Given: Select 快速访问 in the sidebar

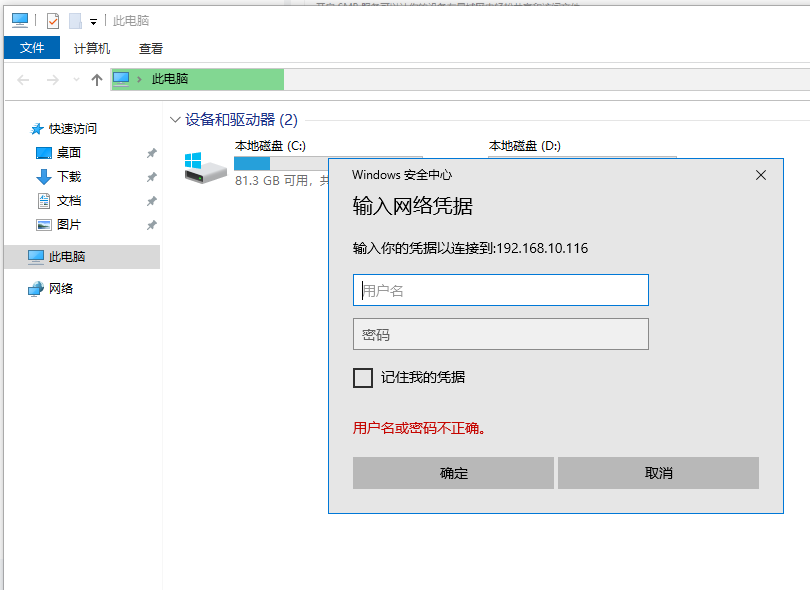Looking at the screenshot, I should 73,129.
